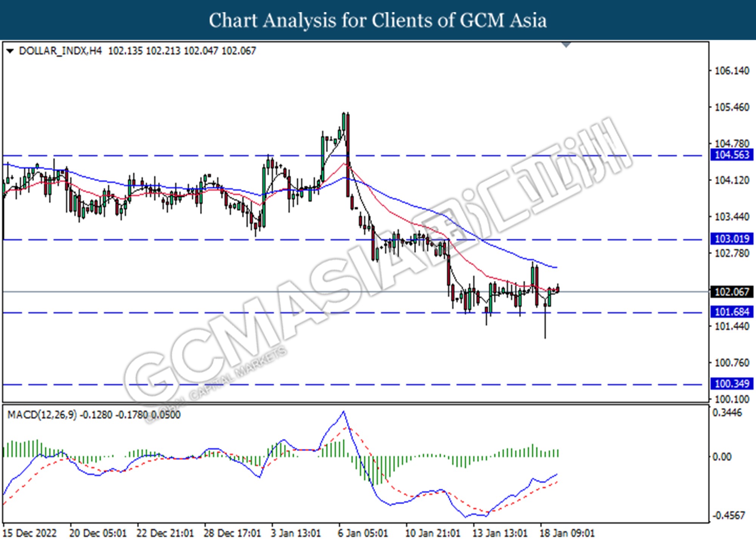The height and width of the screenshot is (540, 756).
Task: Click the OHLC values 102.135 102.213 102.047 102.067
Action: point(182,51)
